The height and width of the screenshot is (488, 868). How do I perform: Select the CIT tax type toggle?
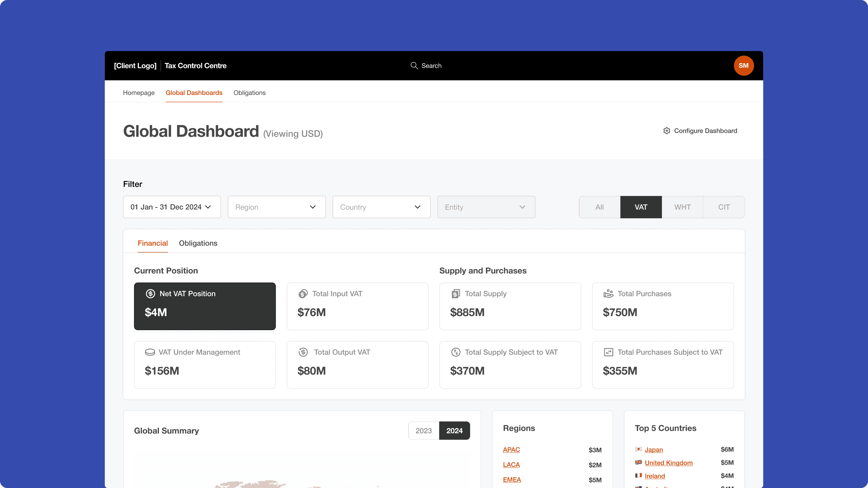tap(724, 207)
